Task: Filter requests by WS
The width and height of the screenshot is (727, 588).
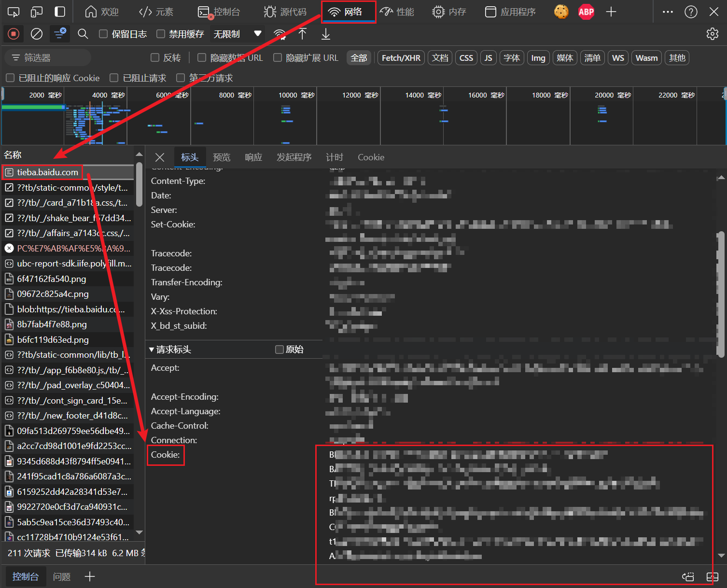Action: (618, 58)
